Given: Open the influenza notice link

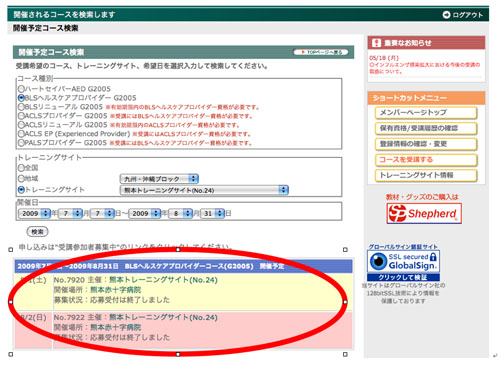Looking at the screenshot, I should click(x=425, y=68).
